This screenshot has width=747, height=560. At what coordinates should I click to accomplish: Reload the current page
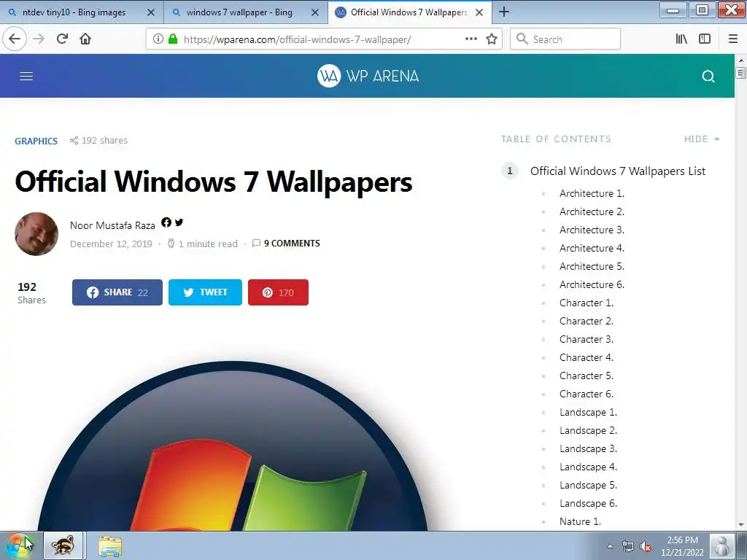[x=62, y=39]
